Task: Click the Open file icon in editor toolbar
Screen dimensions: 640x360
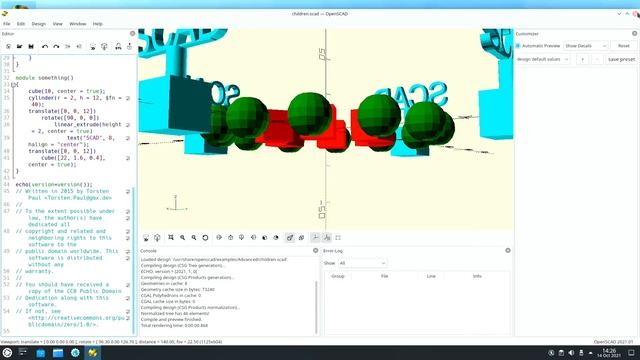Action: pos(19,47)
